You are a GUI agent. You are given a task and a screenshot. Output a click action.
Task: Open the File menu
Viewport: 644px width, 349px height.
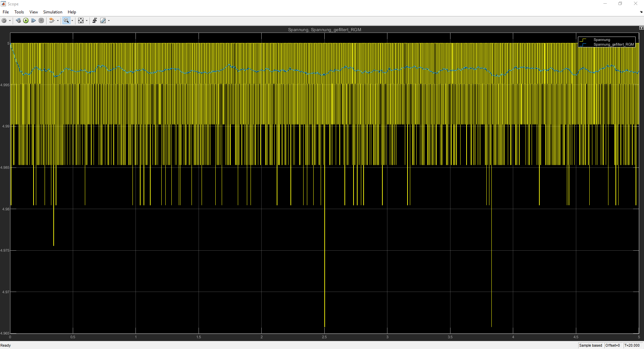pyautogui.click(x=6, y=12)
